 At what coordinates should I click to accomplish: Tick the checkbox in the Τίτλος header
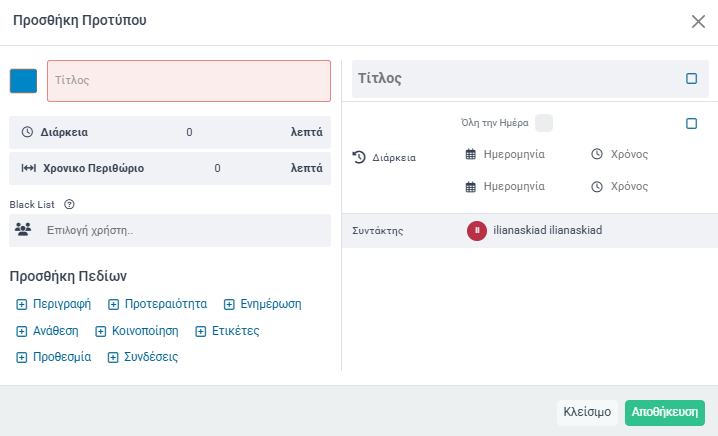[x=691, y=79]
